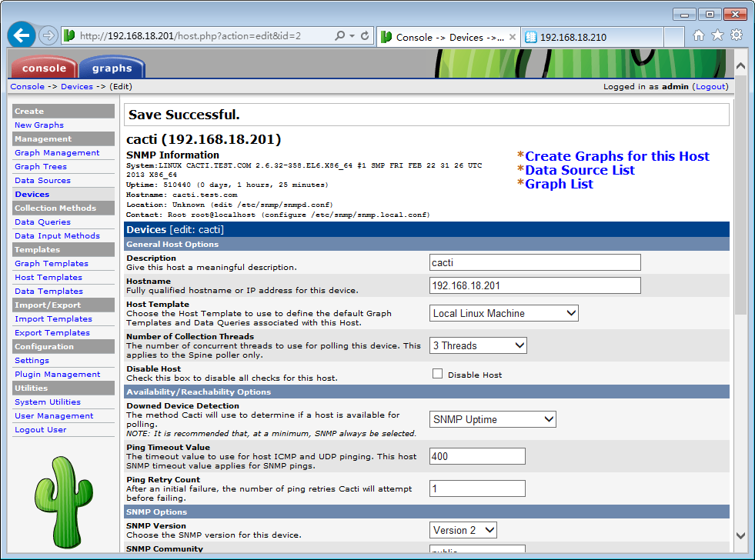Click the Uptime: 510440 SNMP info line
The image size is (755, 560).
click(227, 185)
